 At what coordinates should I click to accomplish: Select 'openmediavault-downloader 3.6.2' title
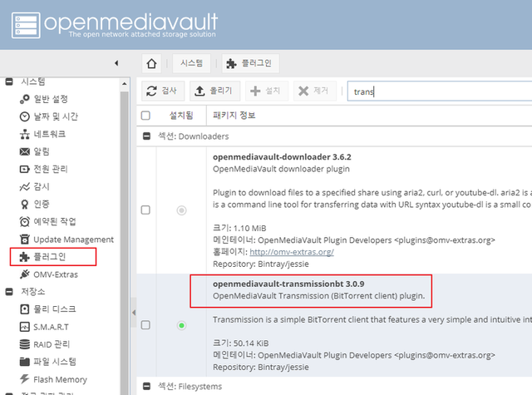tap(282, 157)
